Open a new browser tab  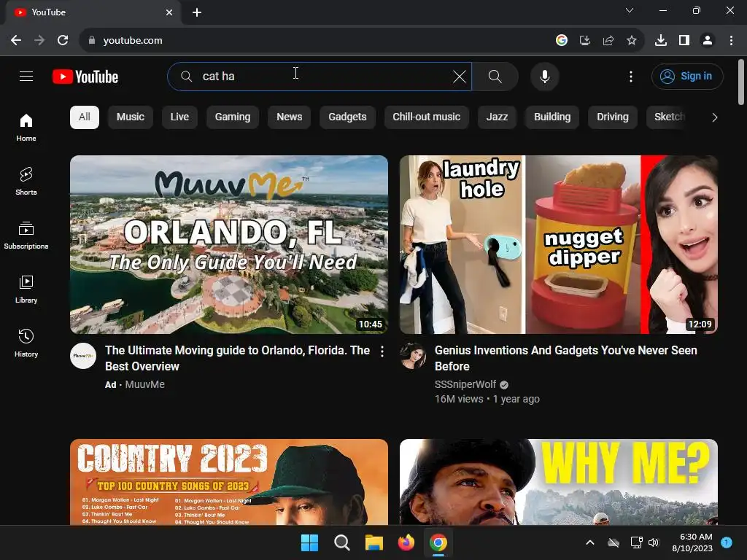click(x=197, y=12)
